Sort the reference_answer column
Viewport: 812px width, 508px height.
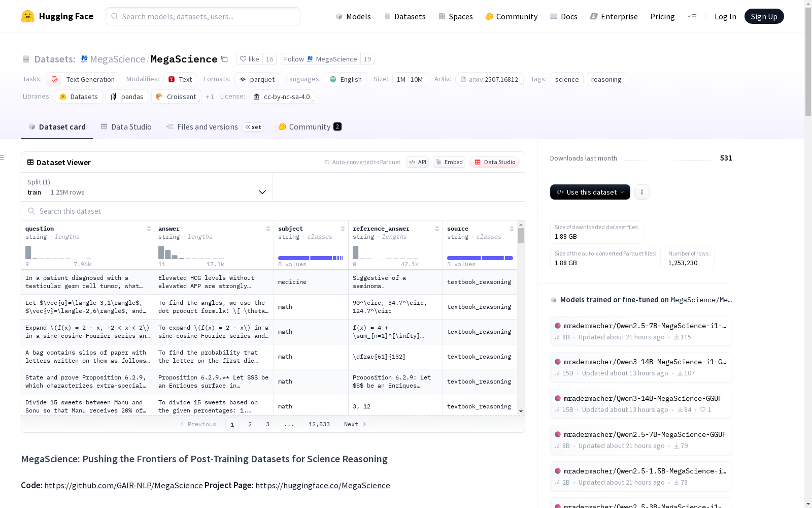[x=437, y=229]
